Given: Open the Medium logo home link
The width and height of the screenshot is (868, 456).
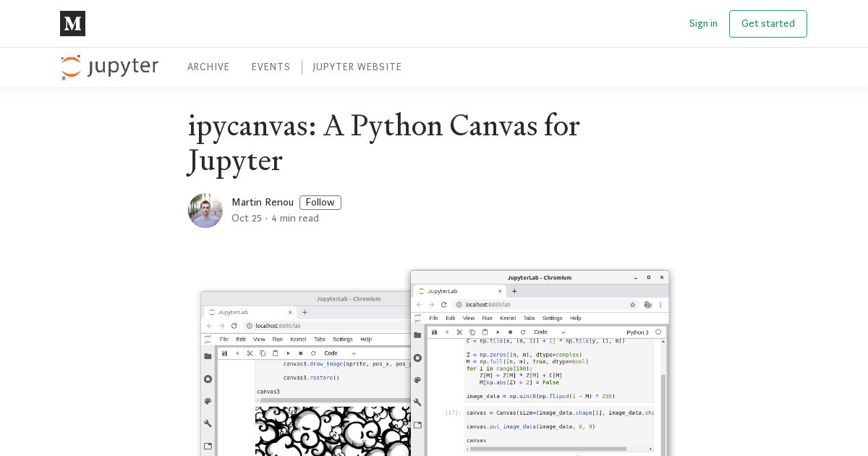Looking at the screenshot, I should point(72,23).
